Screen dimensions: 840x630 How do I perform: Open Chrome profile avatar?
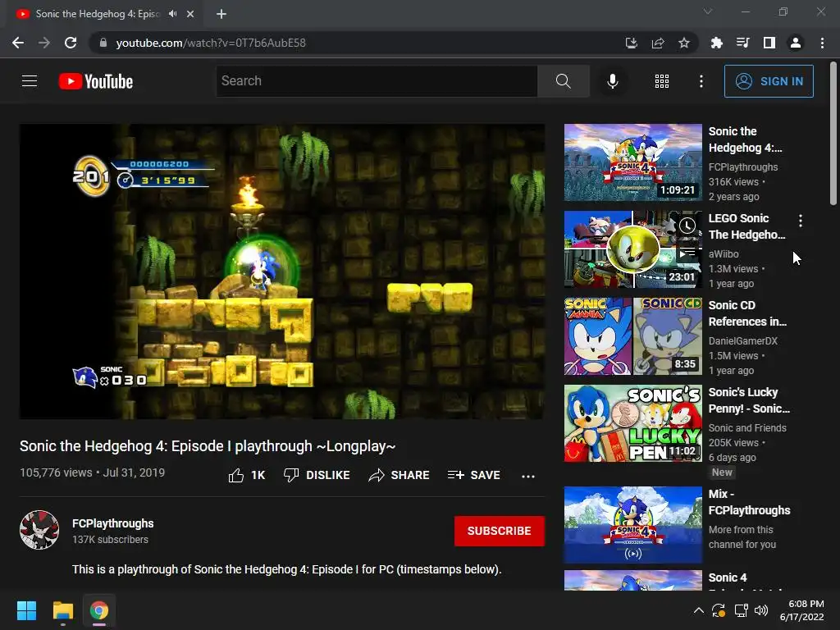tap(796, 43)
